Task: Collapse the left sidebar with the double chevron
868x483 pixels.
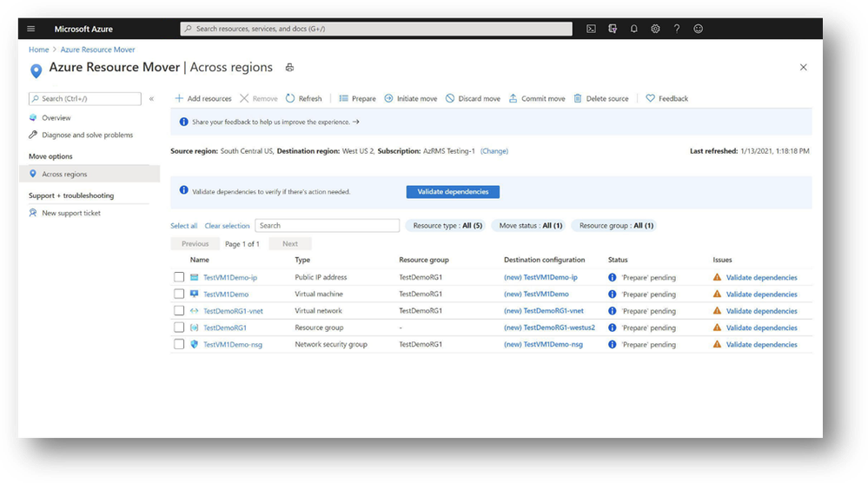Action: click(x=151, y=98)
